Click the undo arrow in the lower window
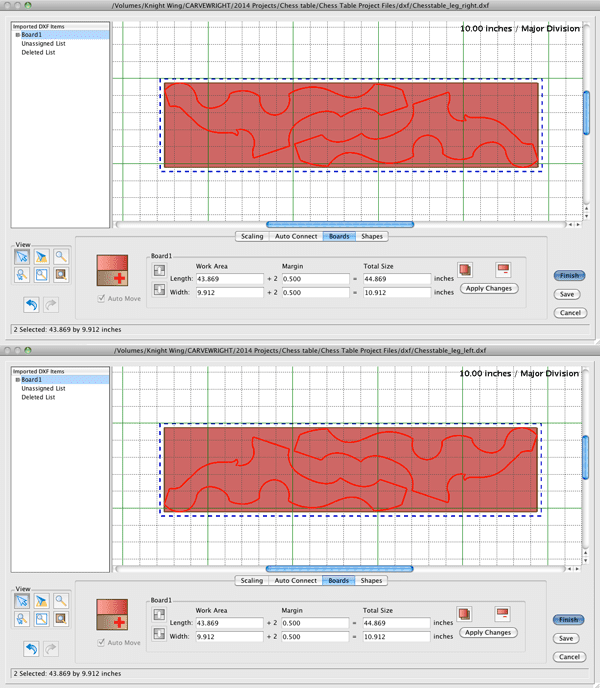 31,649
